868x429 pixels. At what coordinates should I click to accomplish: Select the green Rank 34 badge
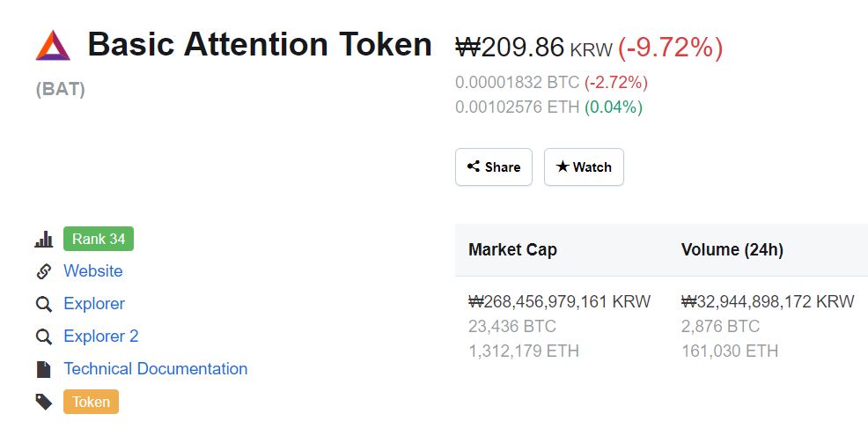[x=99, y=239]
